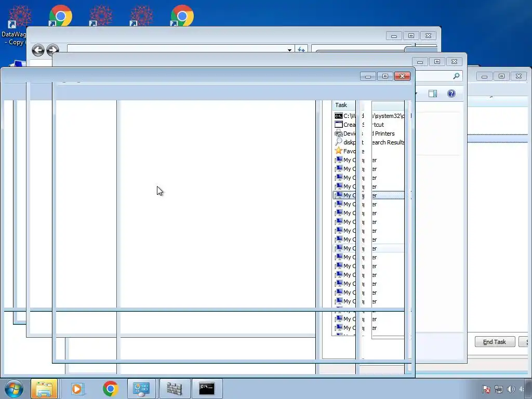Switch to the brick wall Firewall taskbar item
532x399 pixels.
[x=175, y=389]
